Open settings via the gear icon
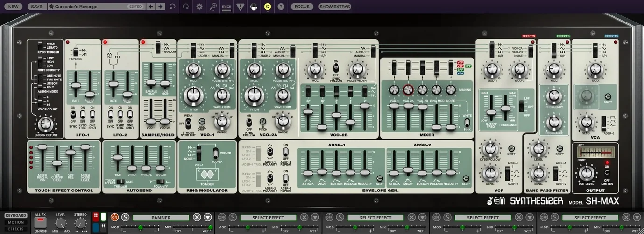 click(x=199, y=7)
